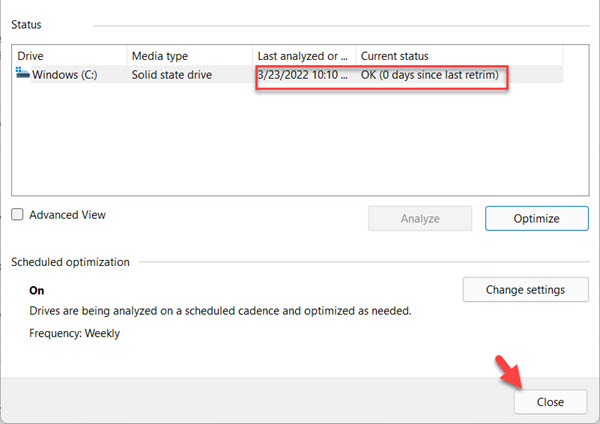Click the Status section heading
Image resolution: width=600 pixels, height=424 pixels.
tap(26, 24)
